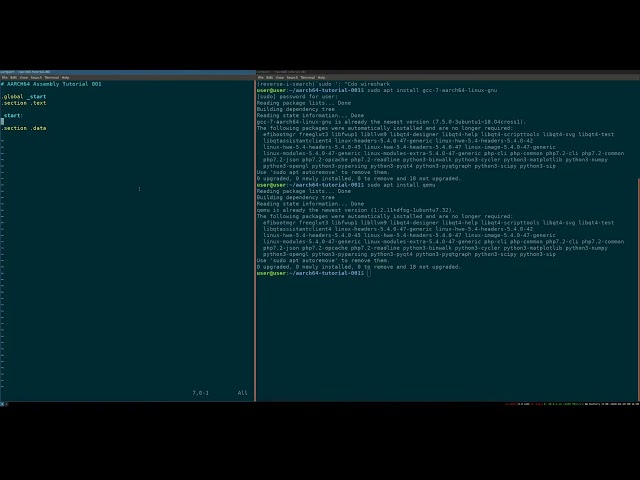Click the "_start:" label line in editor

click(12, 116)
